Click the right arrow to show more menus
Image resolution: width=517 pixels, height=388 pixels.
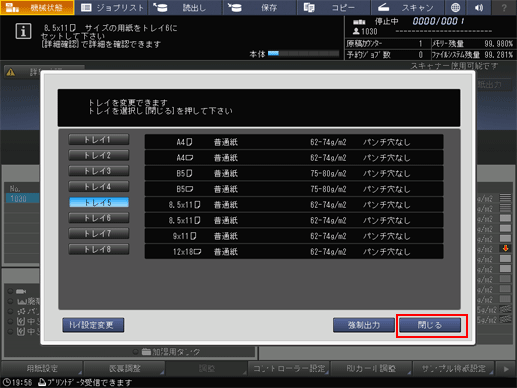pyautogui.click(x=506, y=369)
